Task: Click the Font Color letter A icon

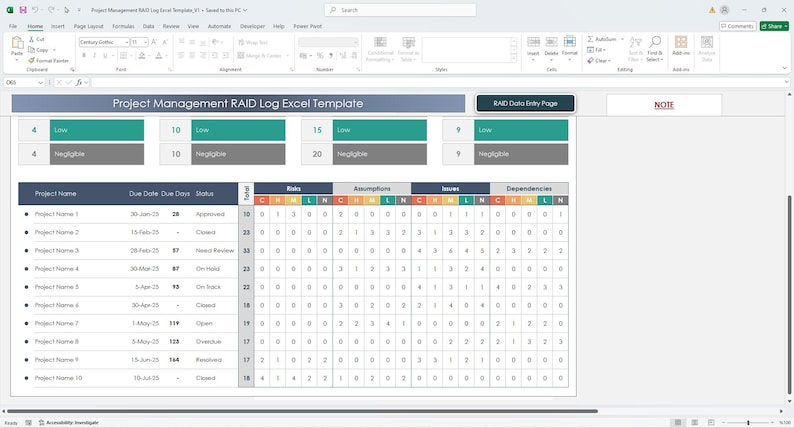Action: tap(159, 55)
